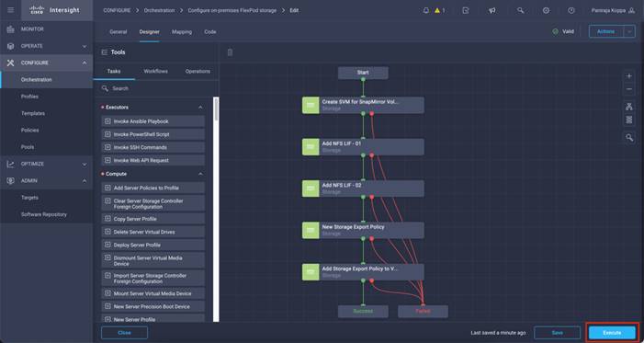Go to Orchestration breadcrumb link
This screenshot has width=644, height=343.
tap(159, 10)
